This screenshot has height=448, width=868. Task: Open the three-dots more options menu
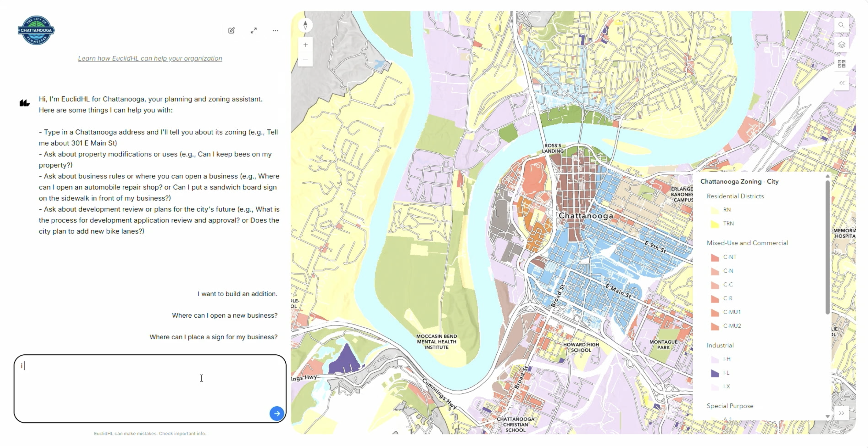pos(275,30)
